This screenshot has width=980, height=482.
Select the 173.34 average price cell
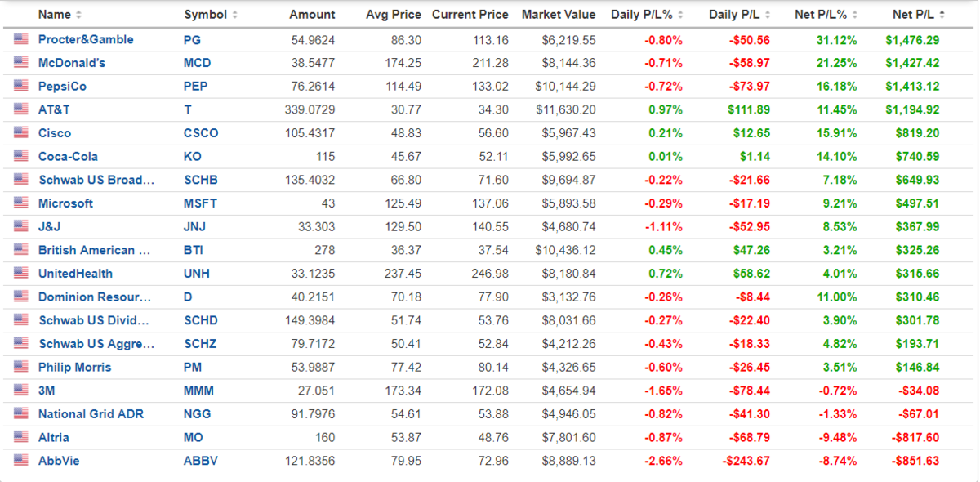click(x=404, y=391)
